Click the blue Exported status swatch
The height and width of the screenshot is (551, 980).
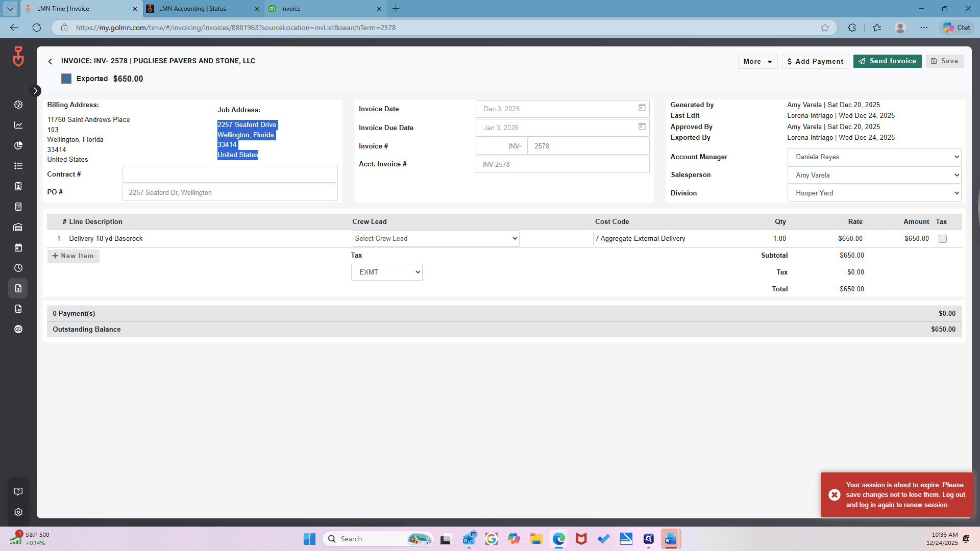pyautogui.click(x=66, y=79)
